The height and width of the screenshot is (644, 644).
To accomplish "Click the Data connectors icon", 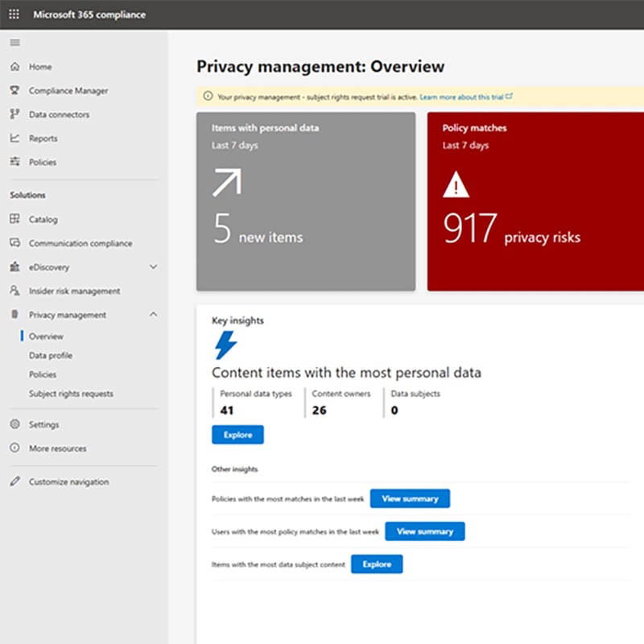I will pyautogui.click(x=14, y=114).
